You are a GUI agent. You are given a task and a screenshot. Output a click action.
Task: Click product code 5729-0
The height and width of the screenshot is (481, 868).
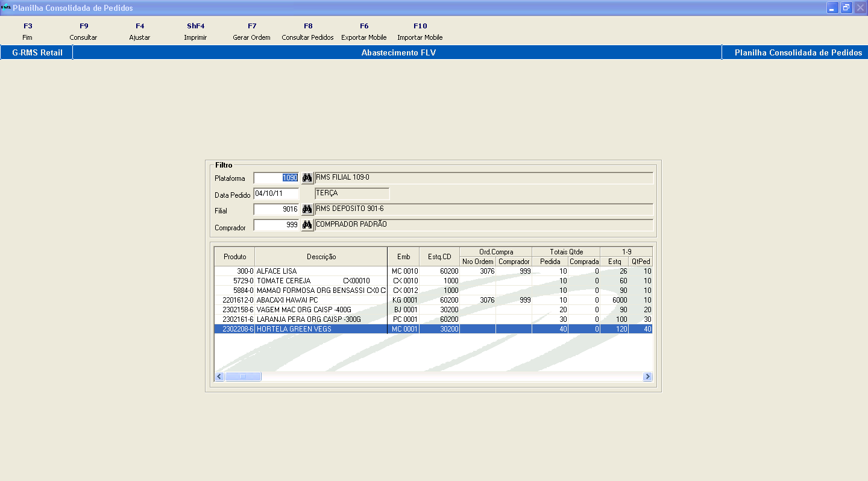[244, 281]
